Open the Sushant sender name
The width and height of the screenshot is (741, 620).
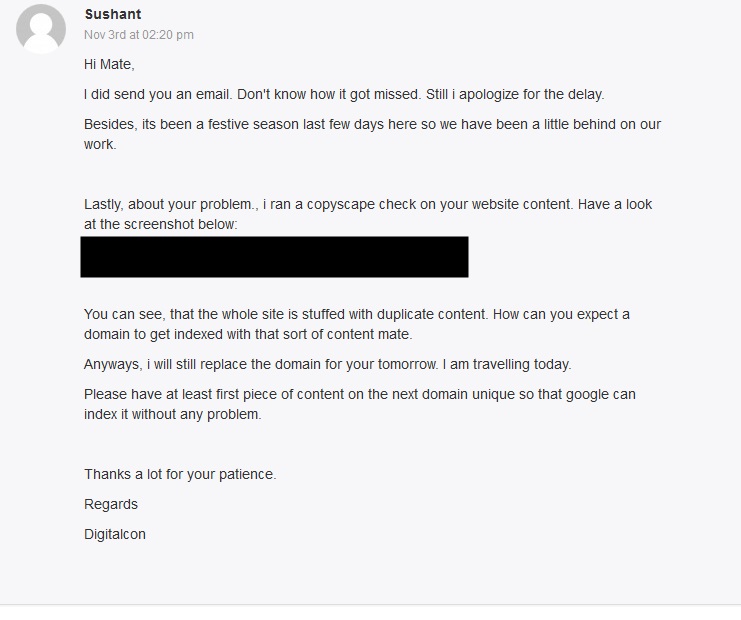(x=113, y=14)
